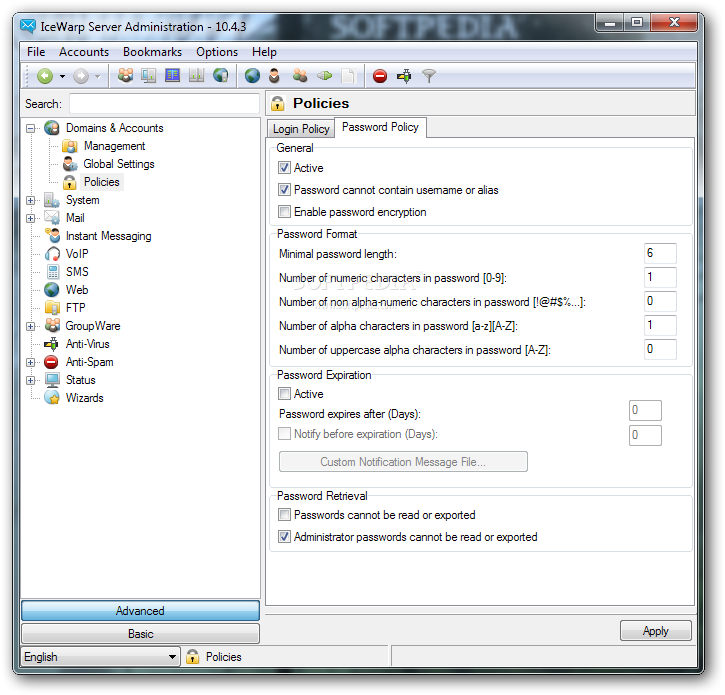
Task: Toggle Notify before expiration (Days) checkbox
Action: (284, 434)
